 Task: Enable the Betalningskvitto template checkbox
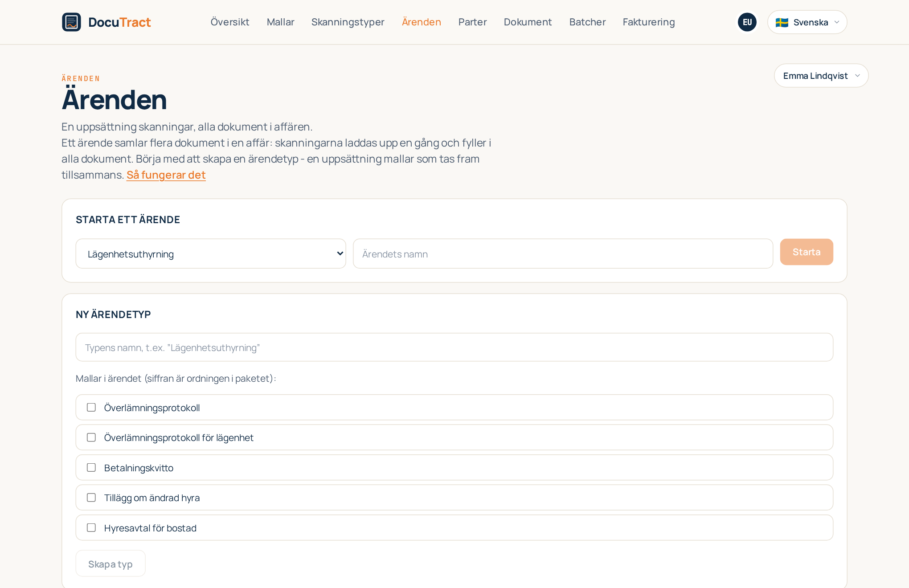91,467
